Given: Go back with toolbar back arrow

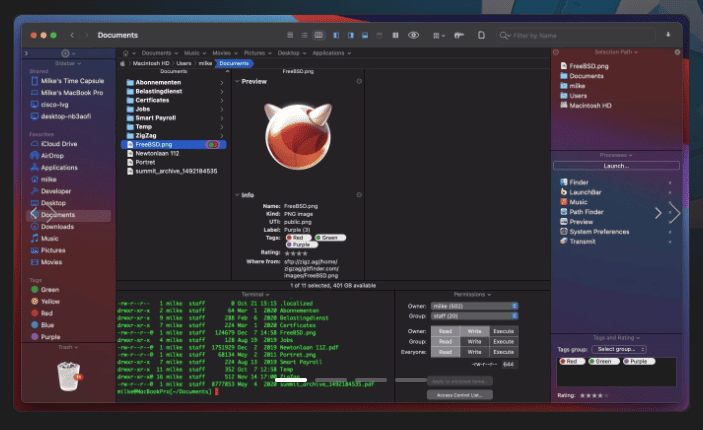Looking at the screenshot, I should [72, 35].
